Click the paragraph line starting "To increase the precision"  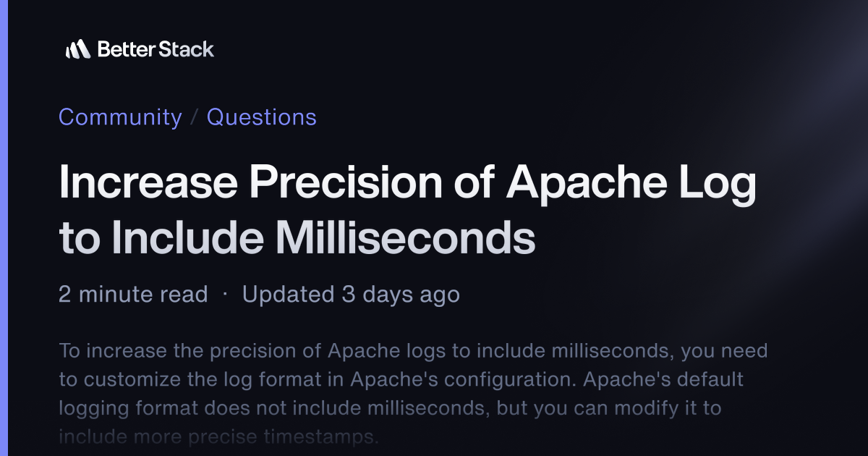(413, 351)
